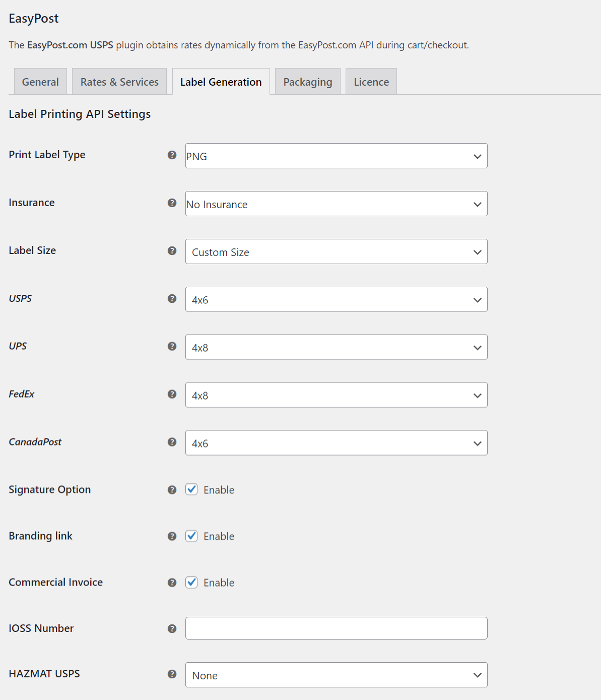Disable the Signature Option checkbox

pos(191,489)
